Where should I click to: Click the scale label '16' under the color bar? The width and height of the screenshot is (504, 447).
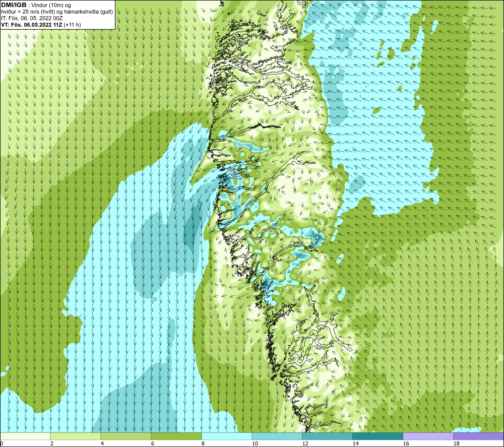click(x=406, y=444)
